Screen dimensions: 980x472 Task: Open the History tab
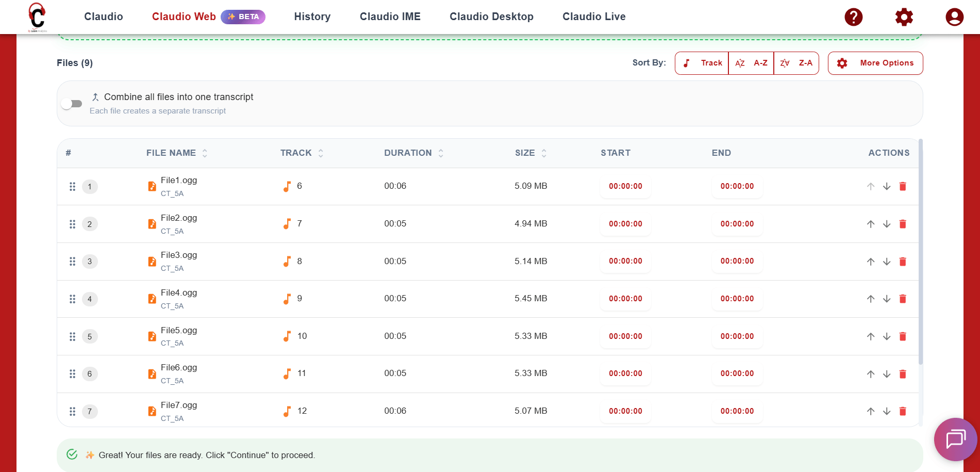[312, 17]
